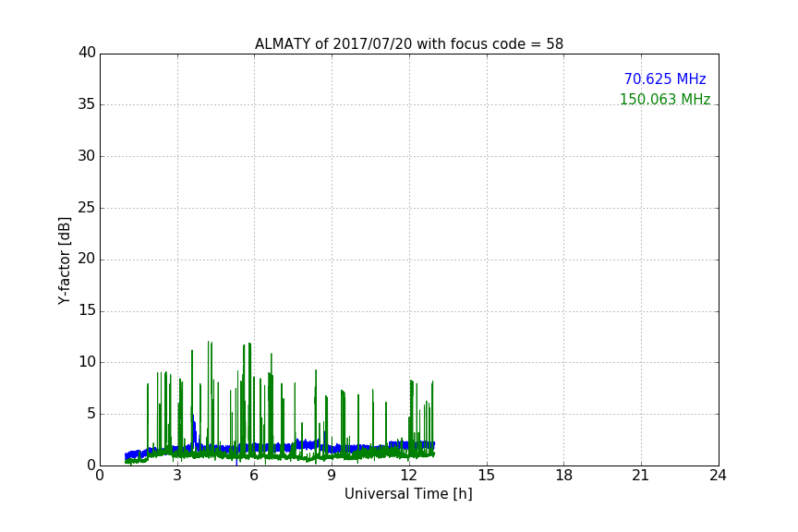Image resolution: width=798 pixels, height=532 pixels.
Task: Click the x-axis tick label '18'
Action: tap(563, 476)
